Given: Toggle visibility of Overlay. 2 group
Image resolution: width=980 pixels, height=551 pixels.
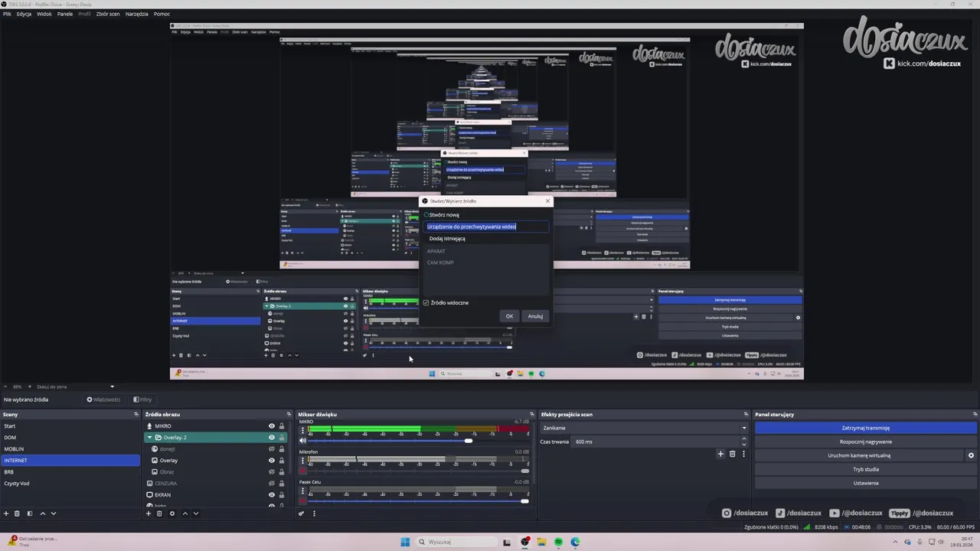Looking at the screenshot, I should pos(271,437).
